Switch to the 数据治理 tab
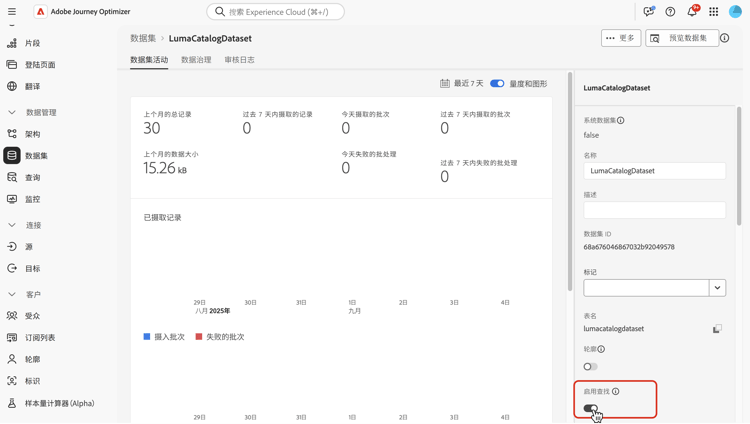Screen dimensions: 750x424 click(196, 60)
